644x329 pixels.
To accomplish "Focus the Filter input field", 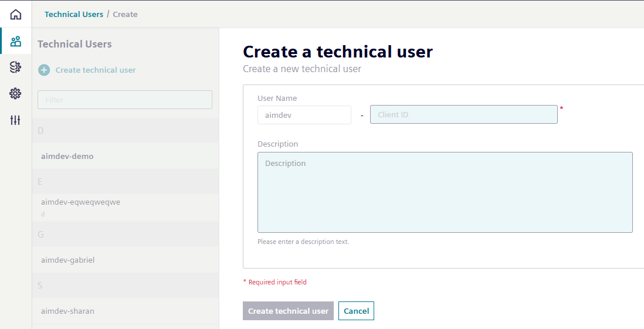I will [x=125, y=100].
